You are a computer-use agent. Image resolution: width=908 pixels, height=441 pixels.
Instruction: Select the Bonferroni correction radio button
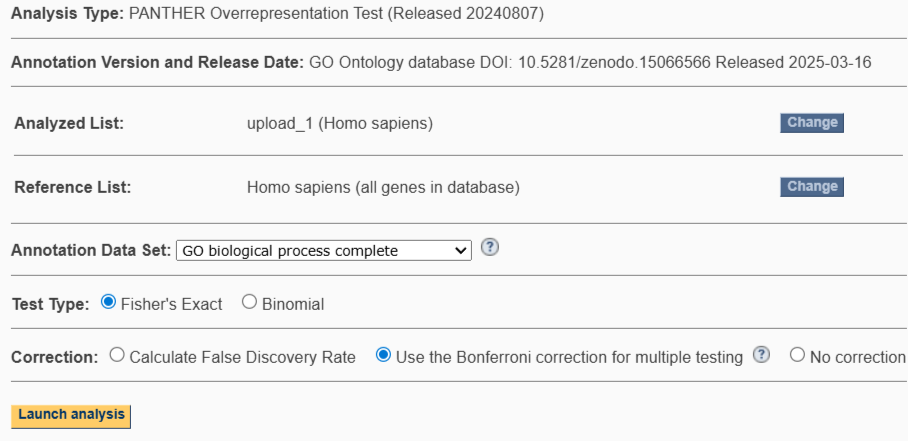(382, 357)
